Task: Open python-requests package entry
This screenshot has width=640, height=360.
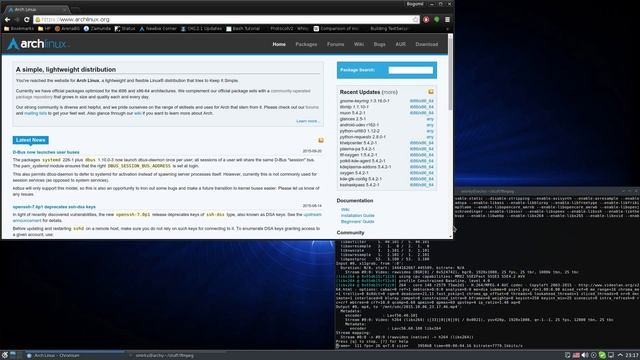Action: 362,137
